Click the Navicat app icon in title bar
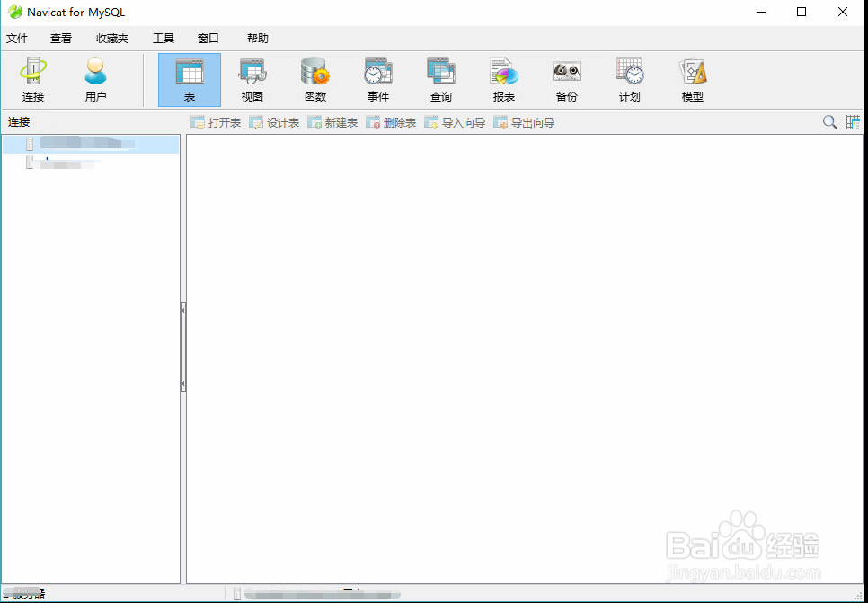 point(15,12)
